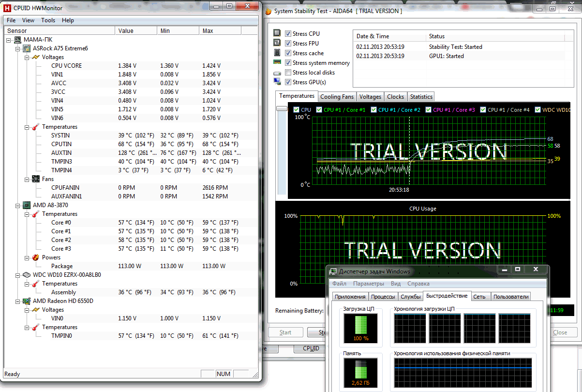Collapse Voltages node under ASRock
The height and width of the screenshot is (392, 582).
(x=27, y=57)
